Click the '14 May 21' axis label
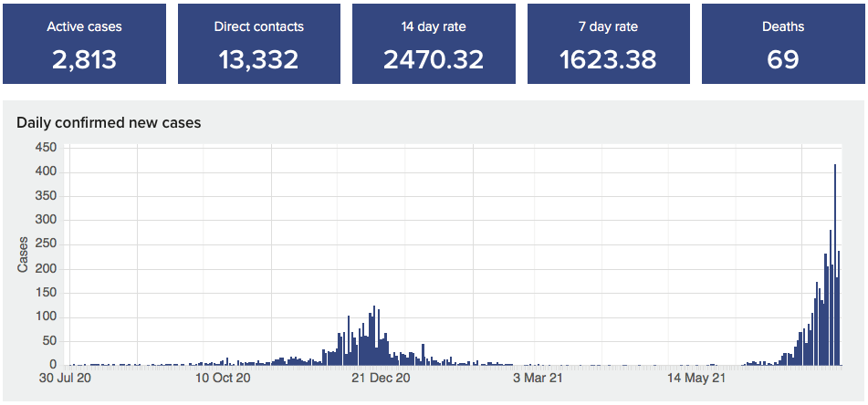Image resolution: width=868 pixels, height=405 pixels. tap(696, 379)
